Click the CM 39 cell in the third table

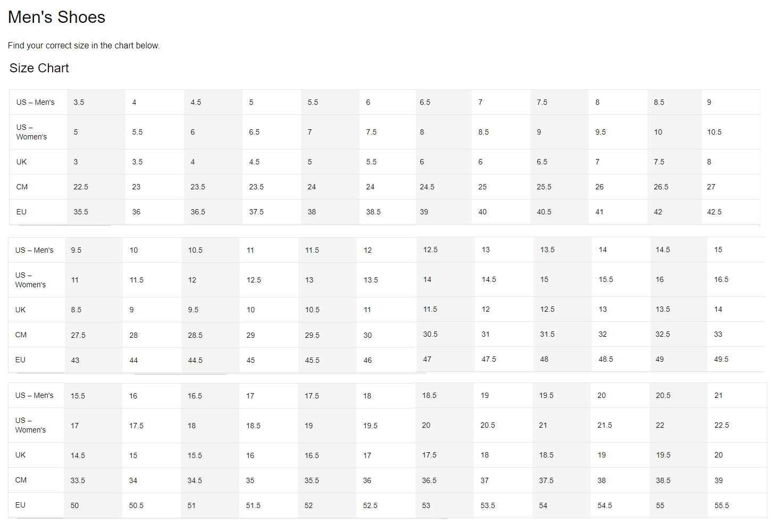(x=718, y=480)
